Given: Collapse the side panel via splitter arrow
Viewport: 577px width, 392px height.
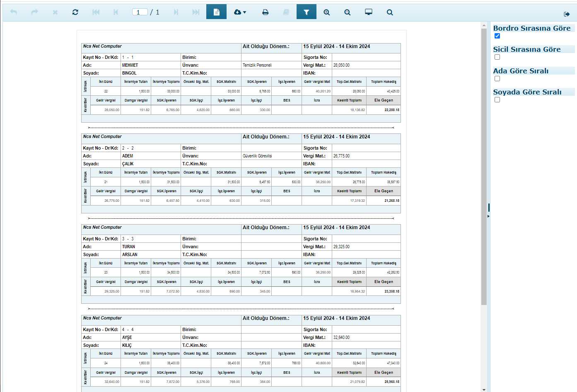Looking at the screenshot, I should click(488, 216).
